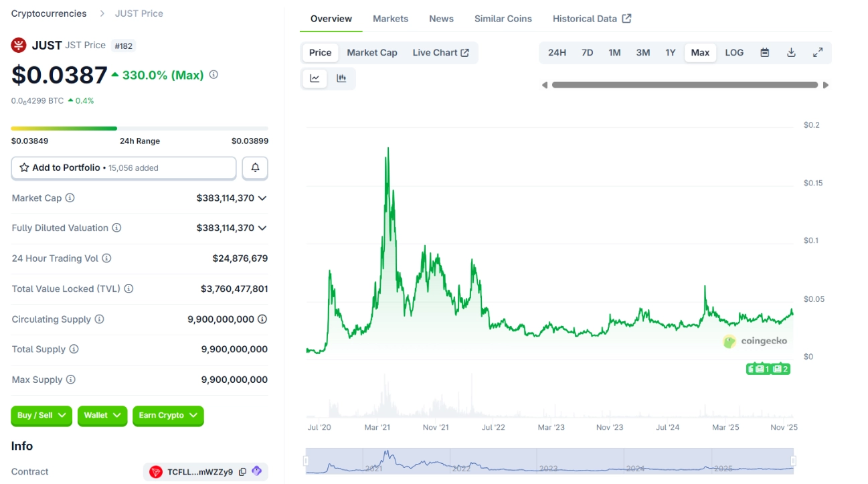Viewport: 868px width, 484px height.
Task: Click the left handle of range navigator
Action: click(306, 461)
